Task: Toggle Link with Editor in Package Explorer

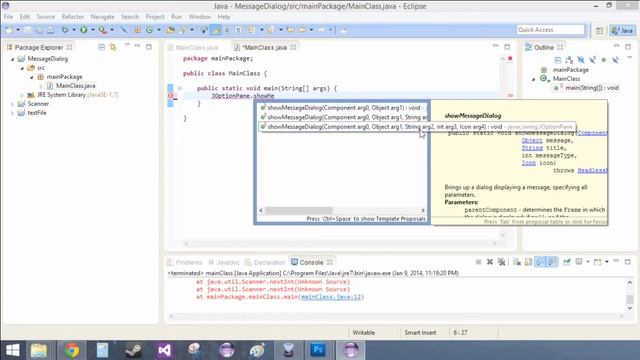Action: pos(113,47)
